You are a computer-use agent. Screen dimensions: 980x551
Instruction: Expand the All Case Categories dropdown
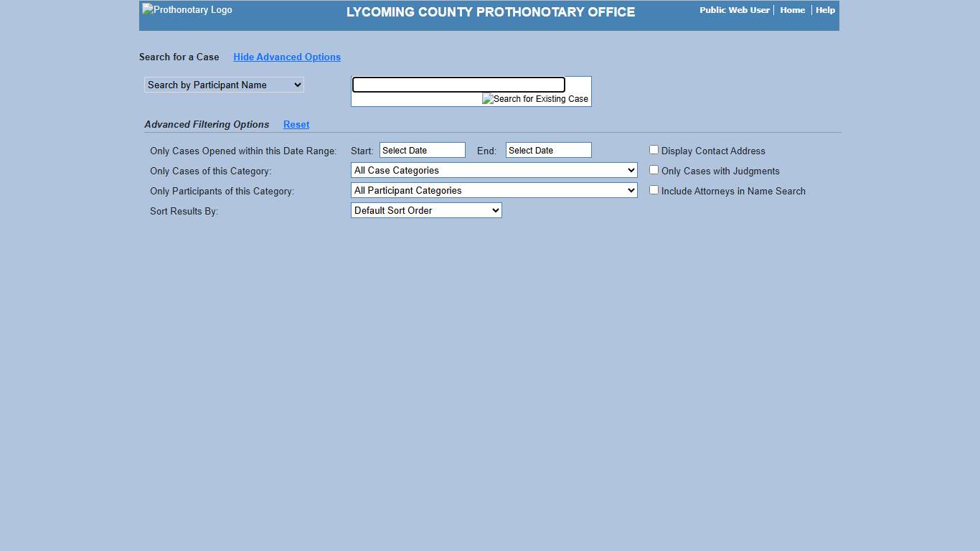(494, 170)
